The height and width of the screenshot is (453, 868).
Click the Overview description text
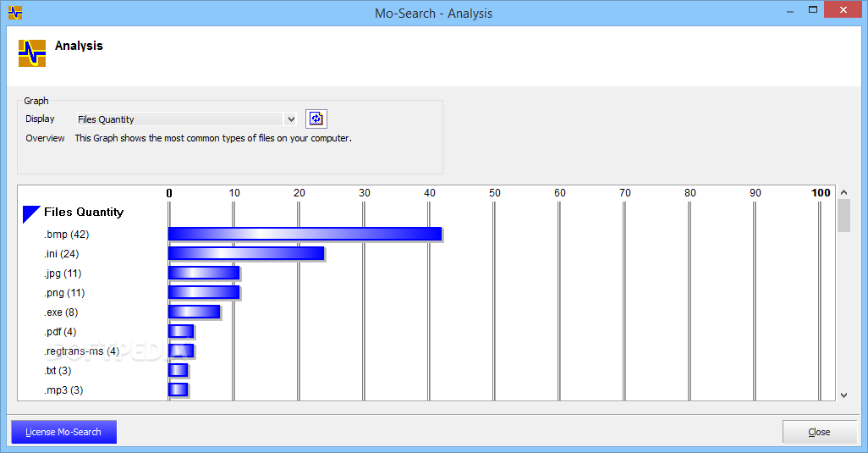213,138
